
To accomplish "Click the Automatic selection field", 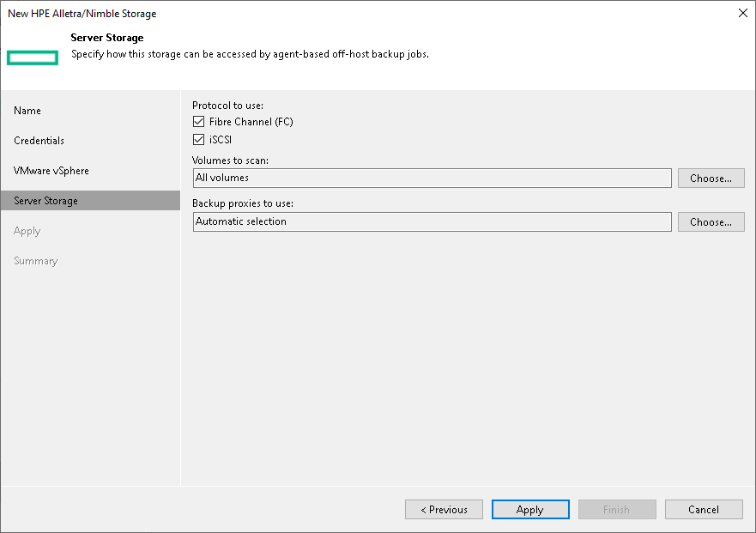I will (x=432, y=222).
